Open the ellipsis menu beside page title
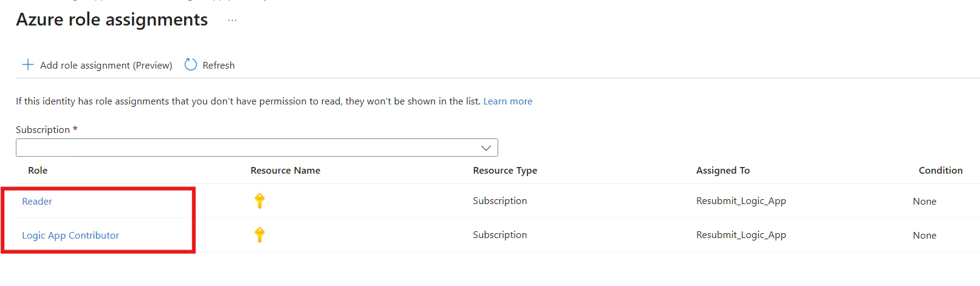Image resolution: width=980 pixels, height=286 pixels. tap(232, 21)
